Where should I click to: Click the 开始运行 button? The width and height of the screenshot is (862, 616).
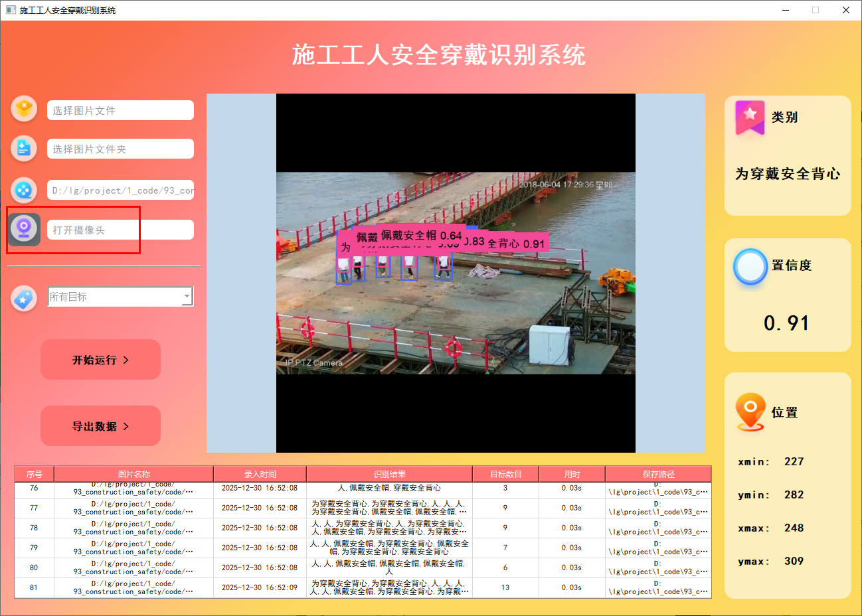point(100,360)
